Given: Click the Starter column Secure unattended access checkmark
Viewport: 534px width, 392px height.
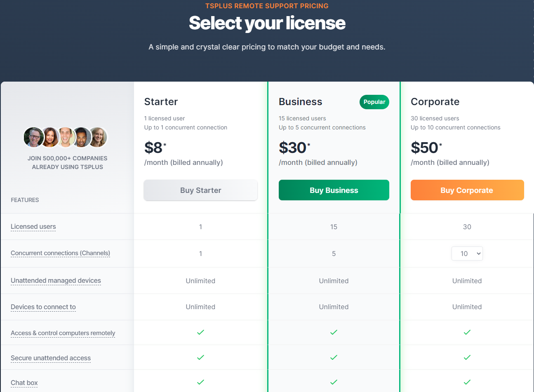Looking at the screenshot, I should coord(200,357).
